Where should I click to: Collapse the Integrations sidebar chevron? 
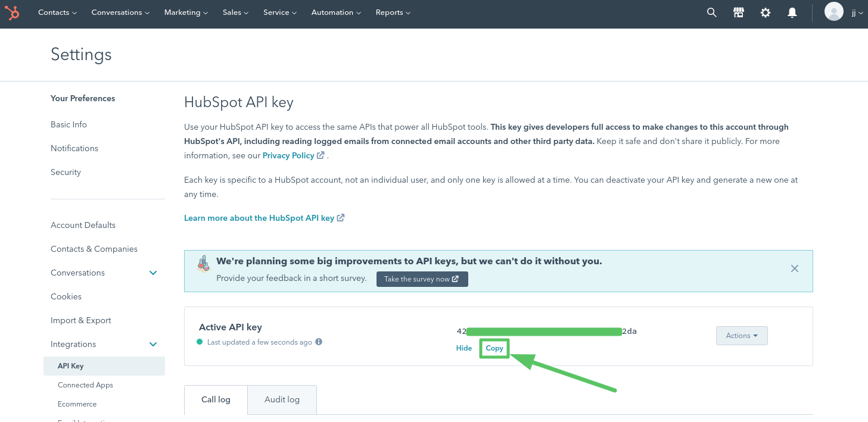pos(153,344)
